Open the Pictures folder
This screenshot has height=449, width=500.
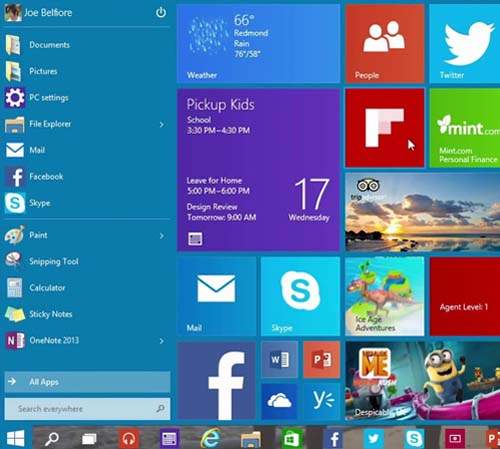(31, 71)
